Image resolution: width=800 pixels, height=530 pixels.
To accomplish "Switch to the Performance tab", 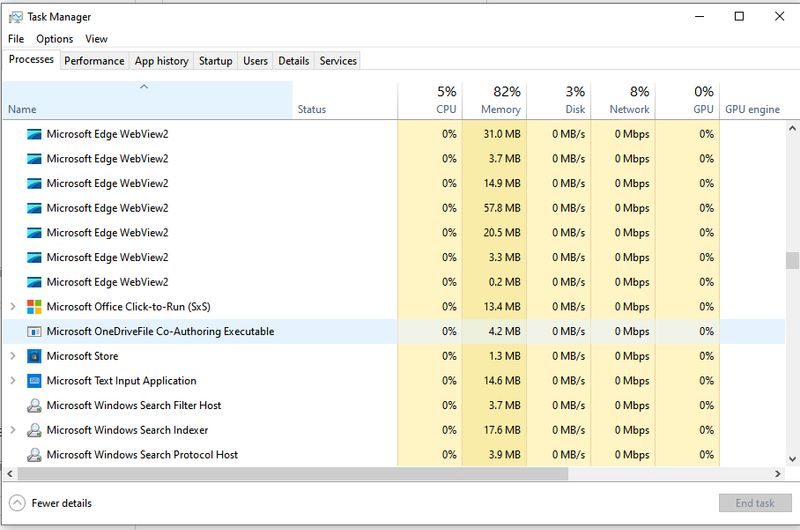I will (94, 61).
